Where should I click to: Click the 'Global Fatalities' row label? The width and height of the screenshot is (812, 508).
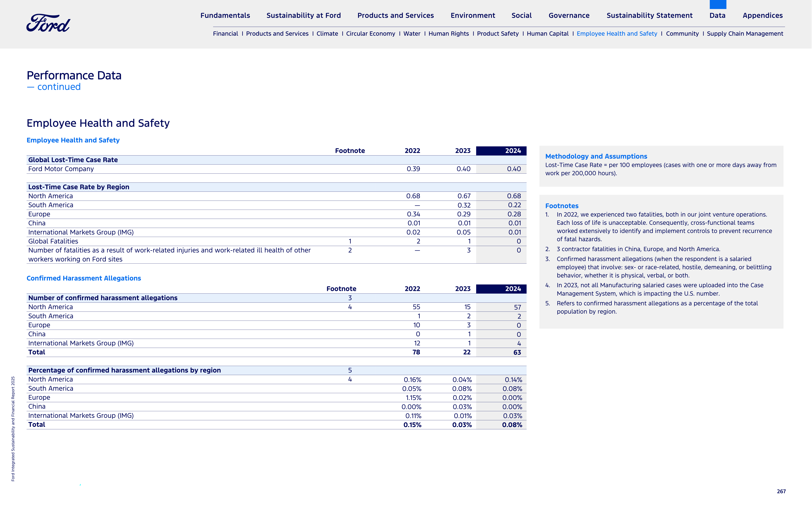pyautogui.click(x=53, y=241)
